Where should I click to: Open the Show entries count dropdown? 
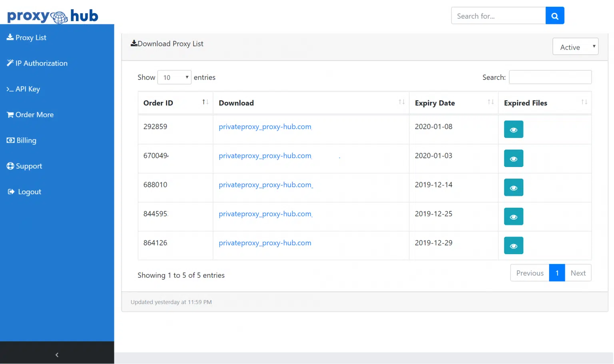[x=174, y=77]
